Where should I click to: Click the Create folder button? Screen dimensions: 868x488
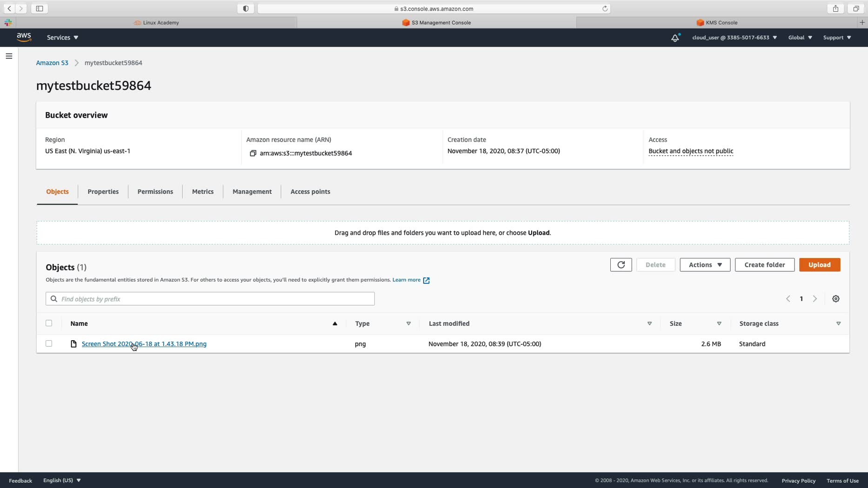pyautogui.click(x=765, y=265)
